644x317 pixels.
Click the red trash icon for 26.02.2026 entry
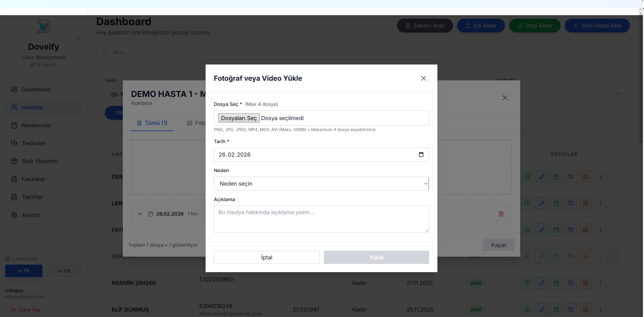501,214
